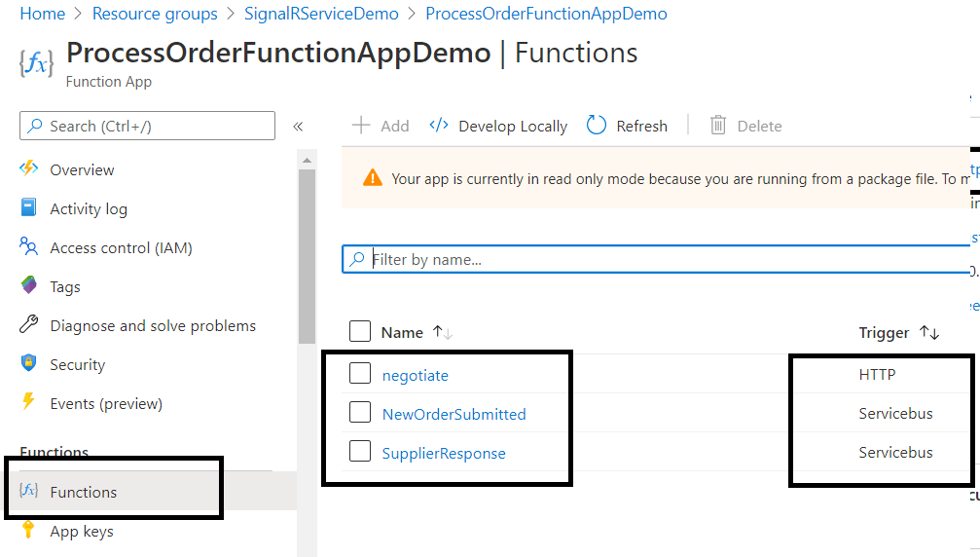
Task: Click the sidebar Search (Ctrl+/) field
Action: 148,126
